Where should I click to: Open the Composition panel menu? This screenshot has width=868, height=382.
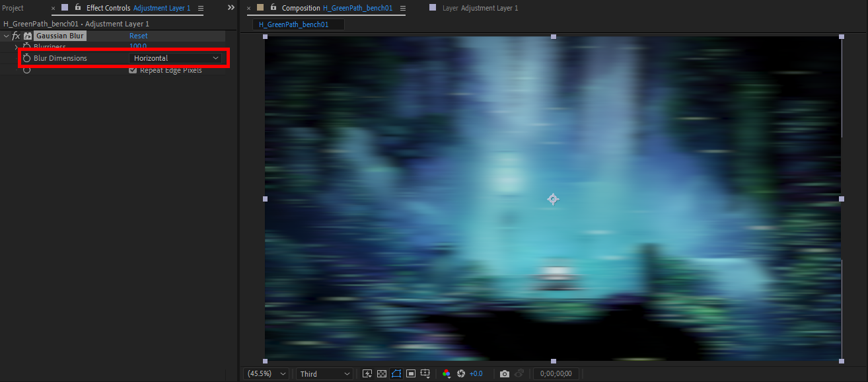click(402, 8)
